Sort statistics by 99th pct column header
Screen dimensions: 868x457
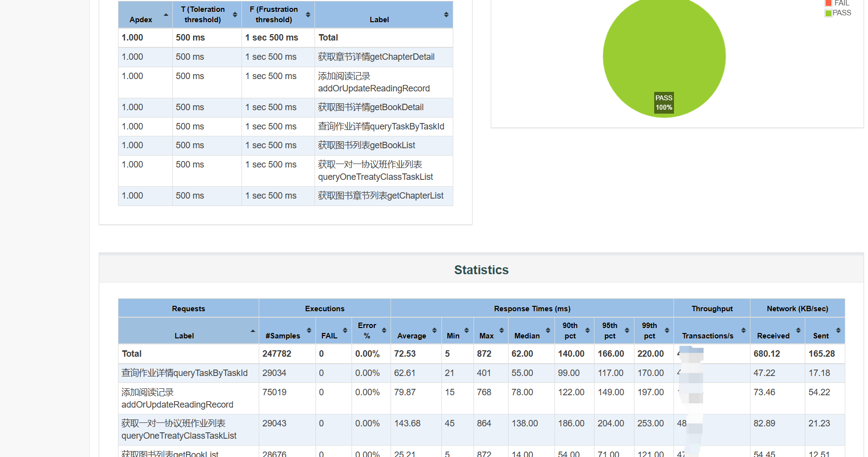pos(649,331)
